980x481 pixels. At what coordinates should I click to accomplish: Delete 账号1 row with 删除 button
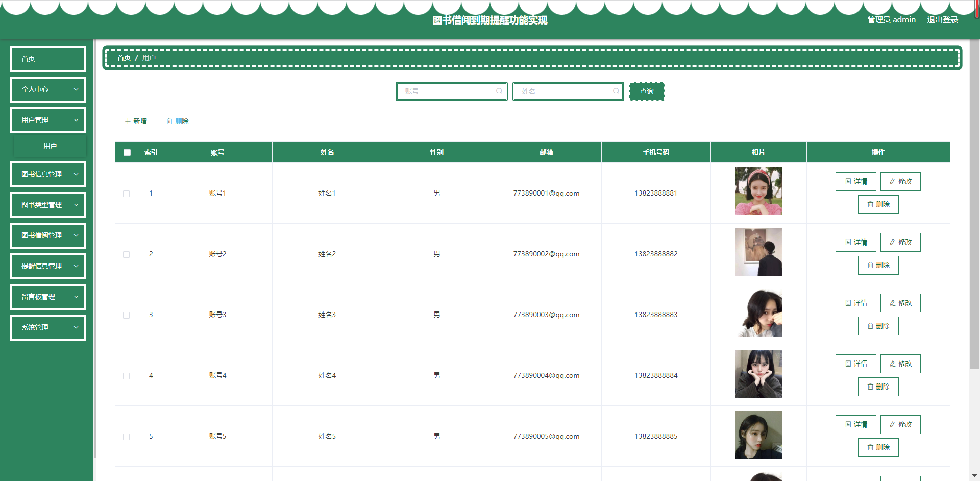click(x=878, y=204)
